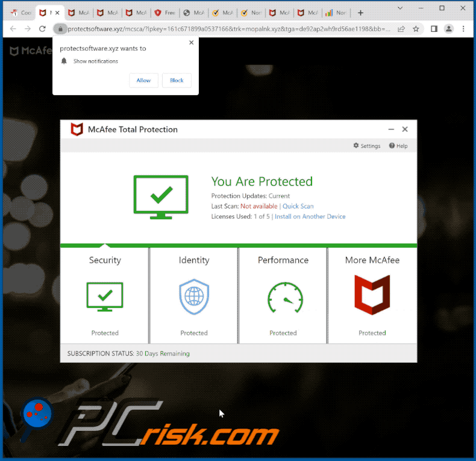The width and height of the screenshot is (476, 461).
Task: Minimize the Chrome browser window
Action: click(421, 8)
